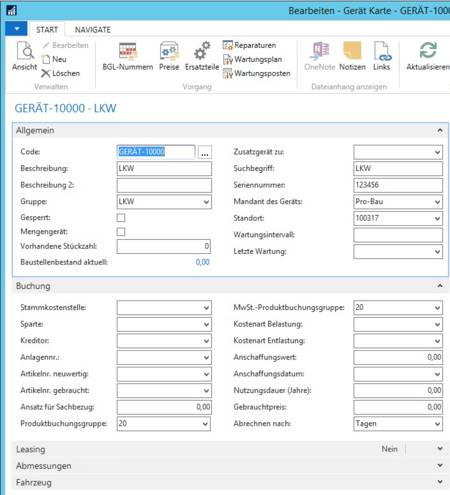Open Ersatzteile gears icon
The height and width of the screenshot is (495, 450).
(x=202, y=51)
